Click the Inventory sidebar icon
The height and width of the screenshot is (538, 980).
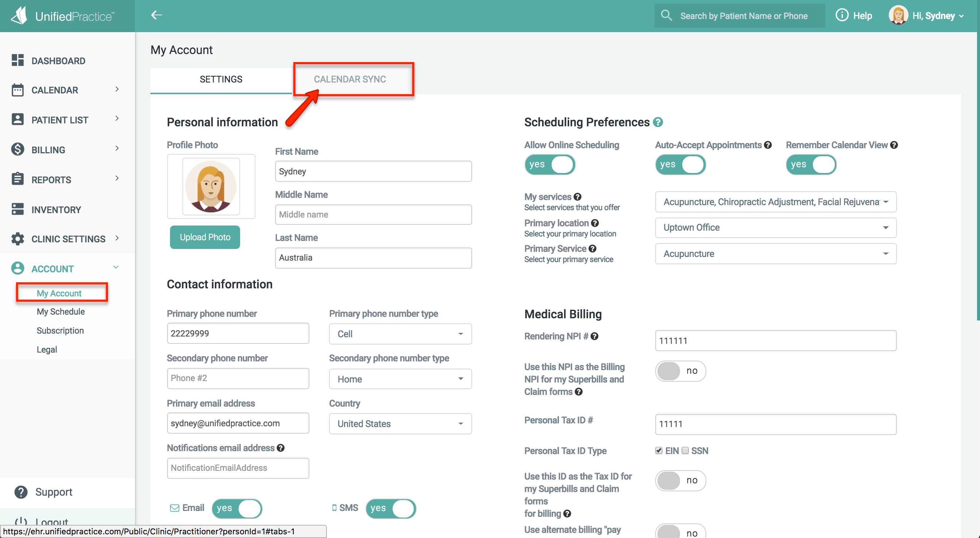(18, 209)
